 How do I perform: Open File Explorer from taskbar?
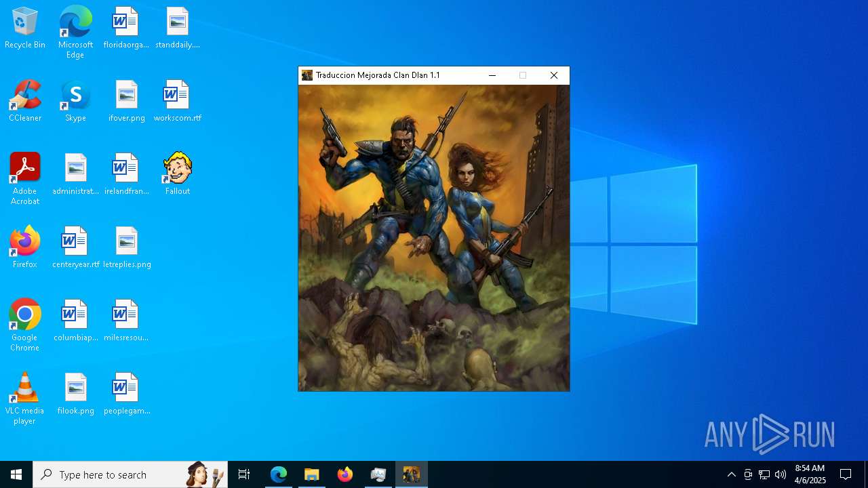[312, 474]
